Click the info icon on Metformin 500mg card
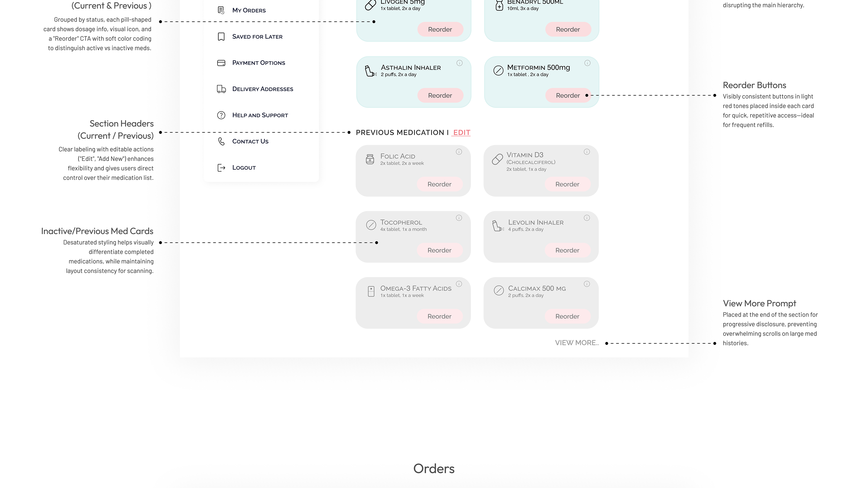This screenshot has height=488, width=868. (587, 63)
